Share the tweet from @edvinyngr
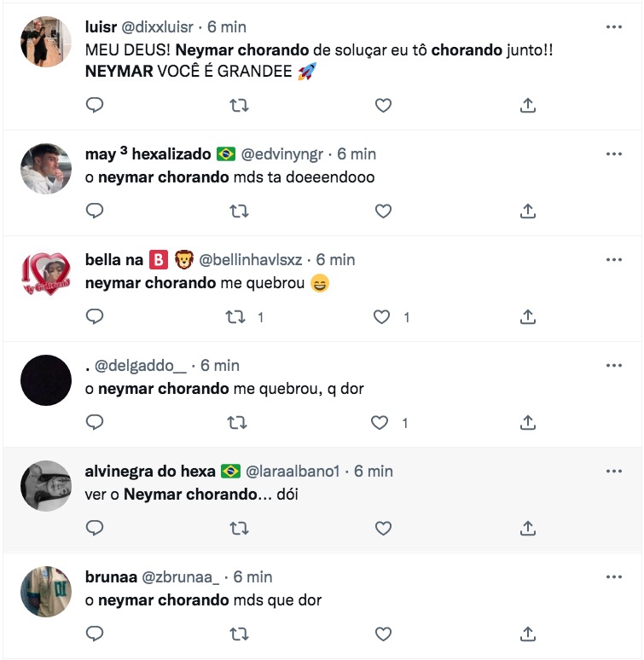This screenshot has width=644, height=660. pyautogui.click(x=527, y=211)
